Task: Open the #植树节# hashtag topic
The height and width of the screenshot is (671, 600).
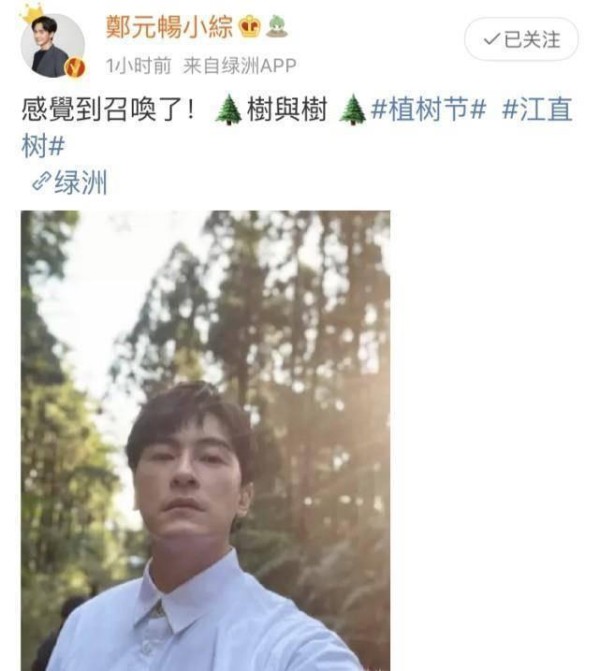Action: tap(428, 109)
